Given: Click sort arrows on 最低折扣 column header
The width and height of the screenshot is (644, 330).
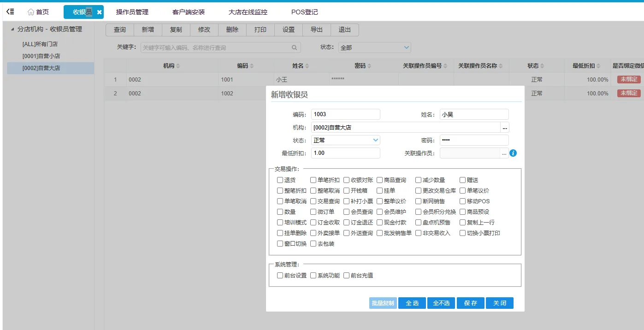Looking at the screenshot, I should (598, 66).
